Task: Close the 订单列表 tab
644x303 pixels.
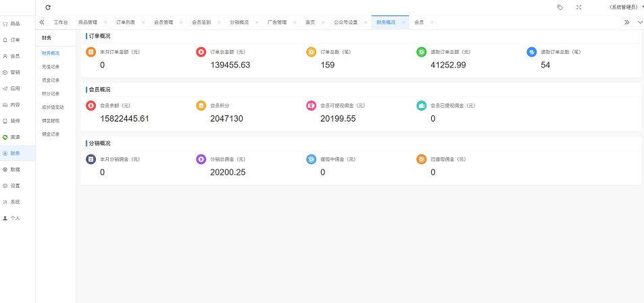Action: tap(143, 22)
